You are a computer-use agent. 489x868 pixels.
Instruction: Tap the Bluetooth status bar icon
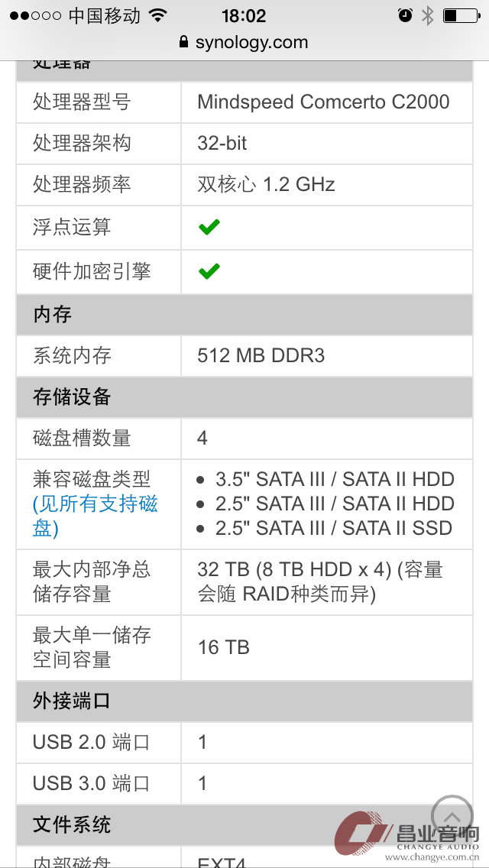click(427, 15)
